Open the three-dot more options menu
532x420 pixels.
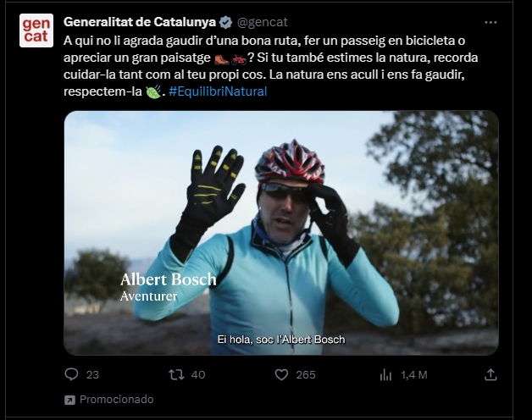(490, 22)
